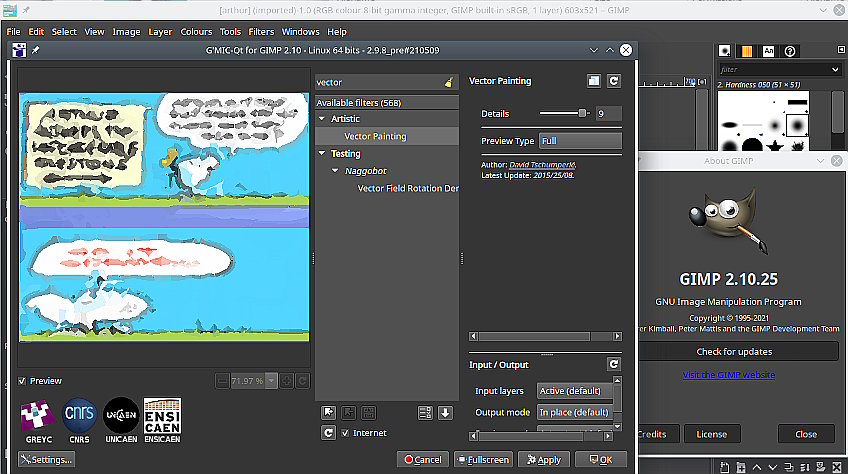Image resolution: width=848 pixels, height=474 pixels.
Task: Reset Input / Output settings icon
Action: (x=614, y=364)
